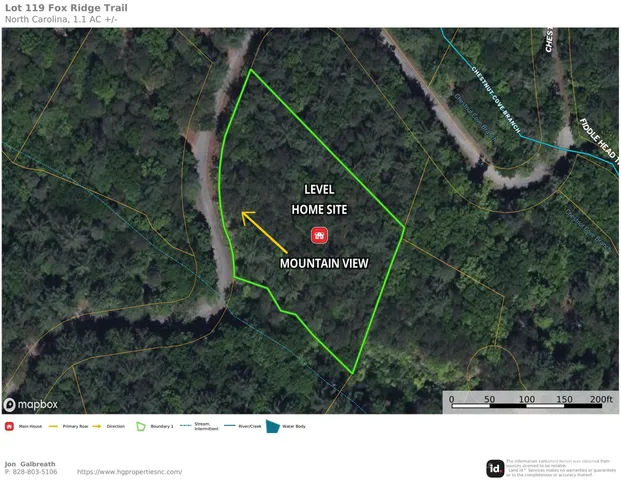Image resolution: width=621 pixels, height=480 pixels.
Task: Click the Land id logo at the bottom right
Action: [x=495, y=469]
